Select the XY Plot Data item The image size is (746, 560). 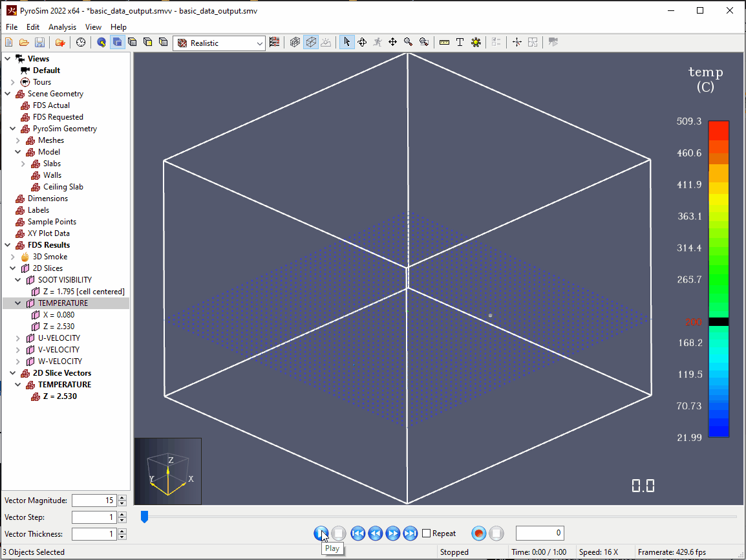(48, 233)
